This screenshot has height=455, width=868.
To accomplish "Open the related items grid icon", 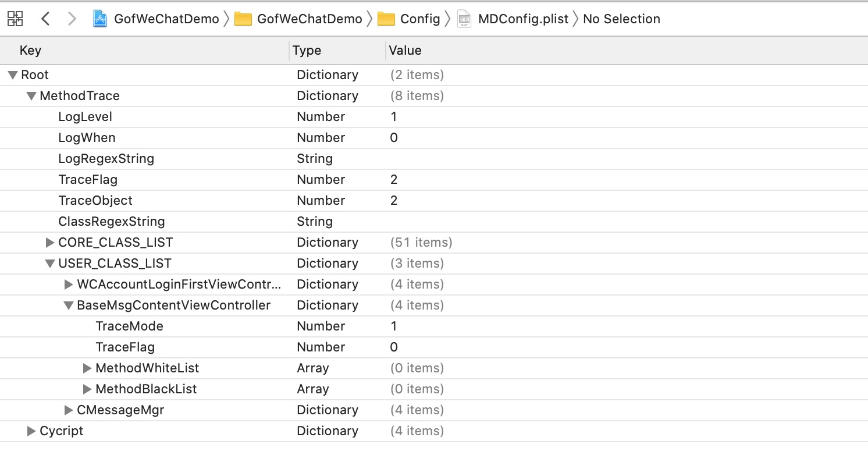I will pos(15,19).
